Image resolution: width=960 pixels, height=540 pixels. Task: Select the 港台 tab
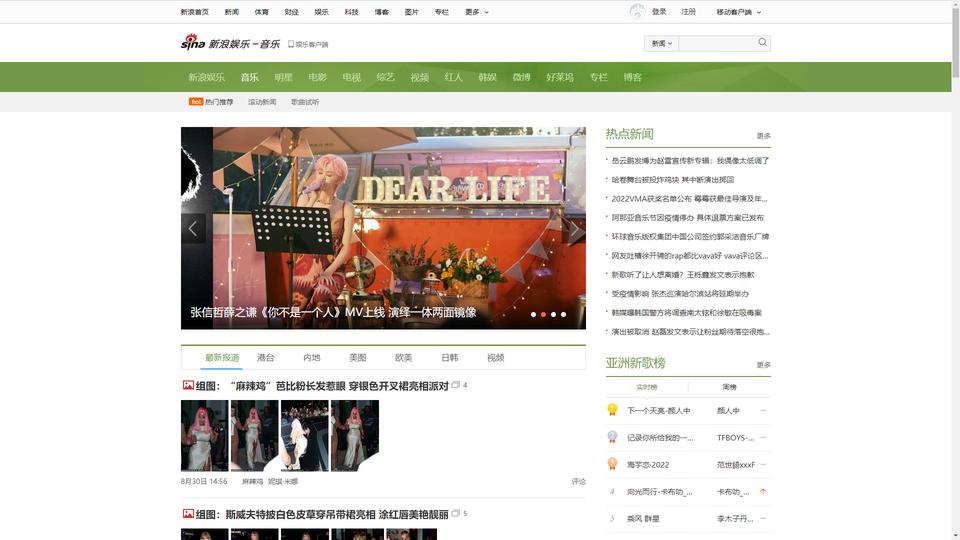point(266,358)
